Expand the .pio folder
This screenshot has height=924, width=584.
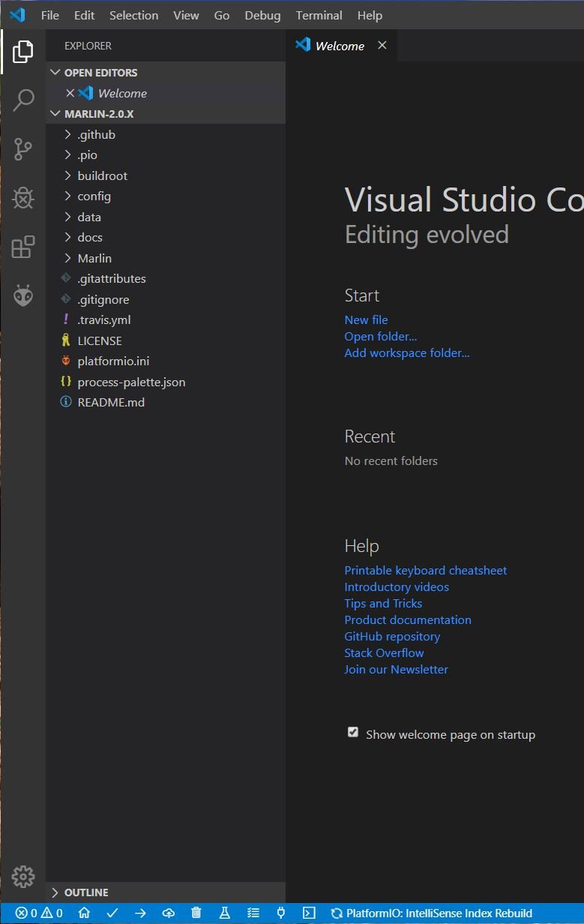point(166,155)
